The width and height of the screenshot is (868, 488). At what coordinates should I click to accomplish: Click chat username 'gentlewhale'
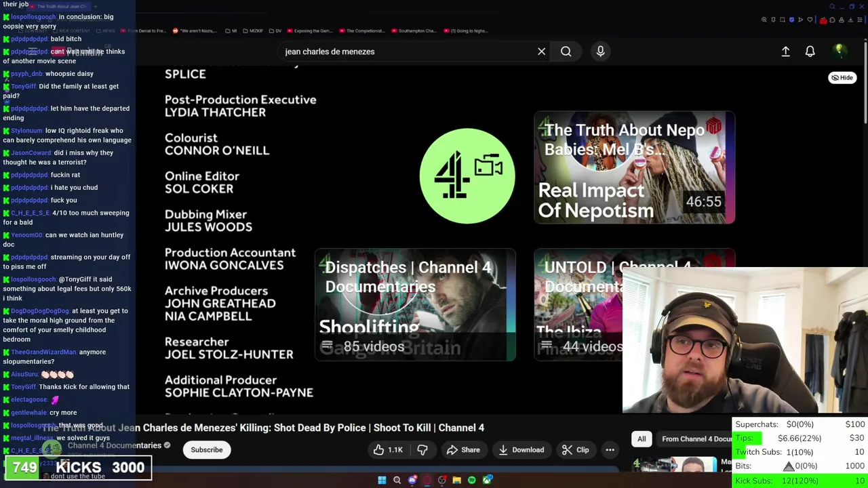pyautogui.click(x=28, y=412)
